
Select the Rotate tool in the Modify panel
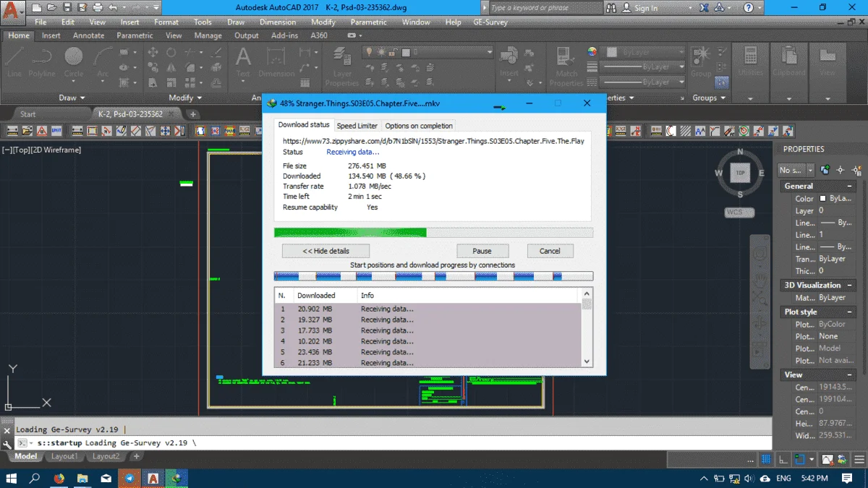tap(171, 53)
